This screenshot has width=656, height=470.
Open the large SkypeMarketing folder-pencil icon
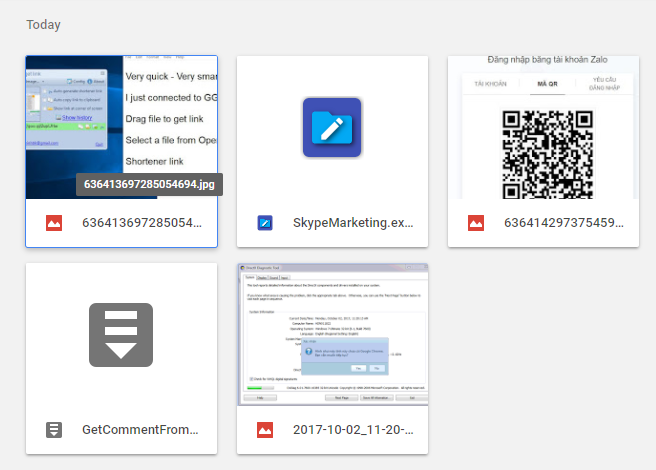click(332, 128)
